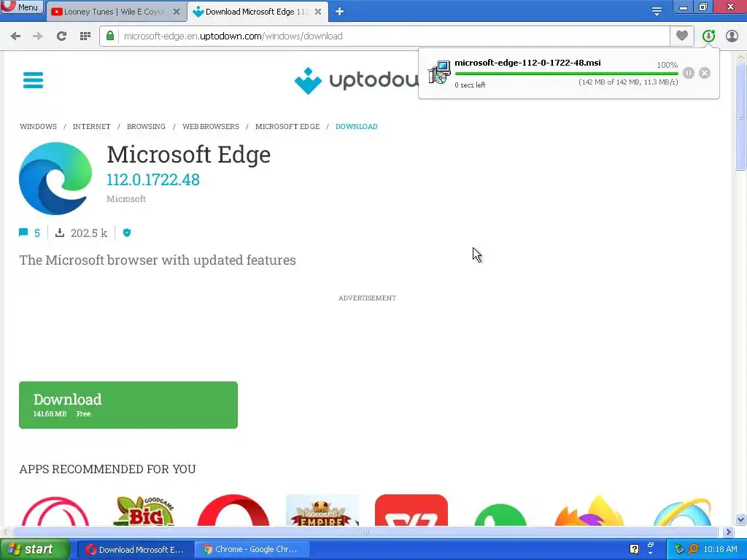Click the help question mark tray icon
Screen dimensions: 747x560
point(634,549)
